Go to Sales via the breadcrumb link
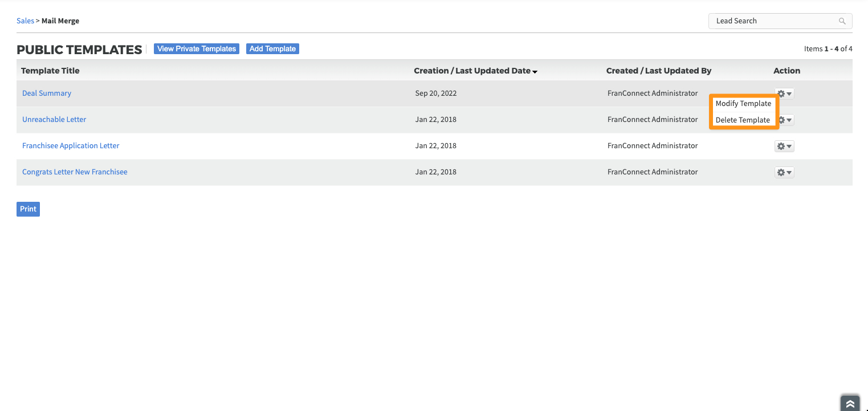The height and width of the screenshot is (411, 868). 25,21
